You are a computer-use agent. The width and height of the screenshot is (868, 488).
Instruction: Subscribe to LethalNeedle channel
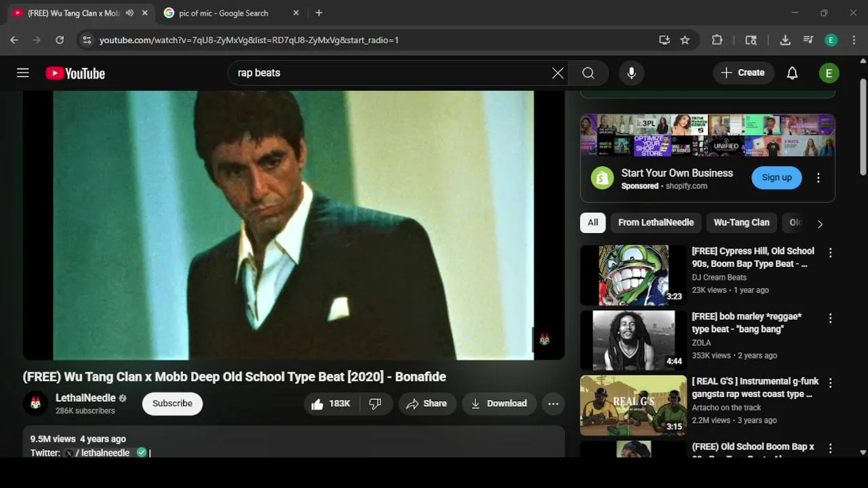[x=172, y=404]
